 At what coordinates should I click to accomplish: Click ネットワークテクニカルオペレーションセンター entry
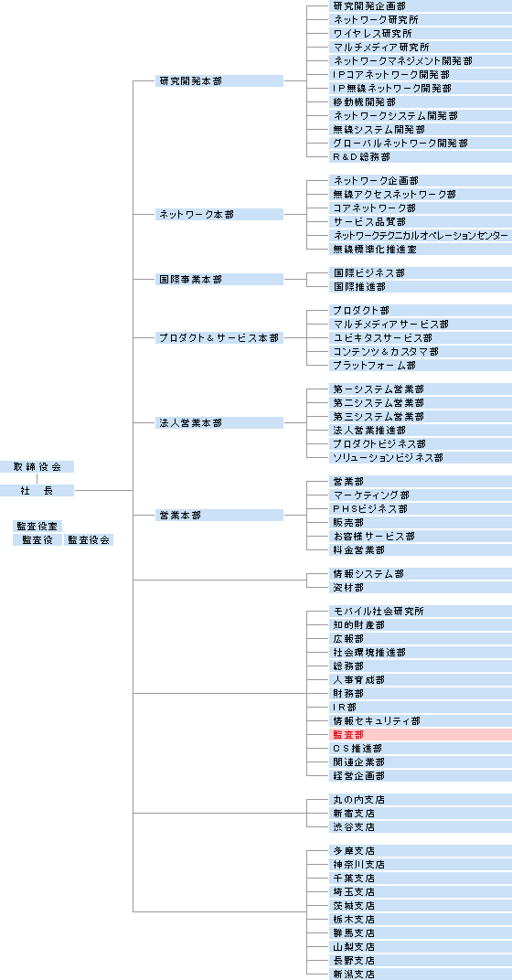click(x=420, y=236)
